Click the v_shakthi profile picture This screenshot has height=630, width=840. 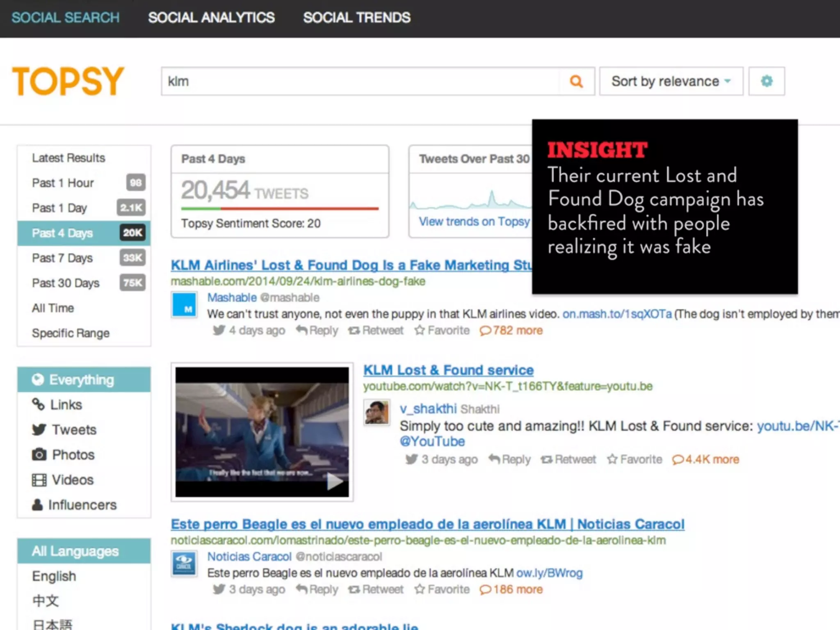[x=377, y=412]
